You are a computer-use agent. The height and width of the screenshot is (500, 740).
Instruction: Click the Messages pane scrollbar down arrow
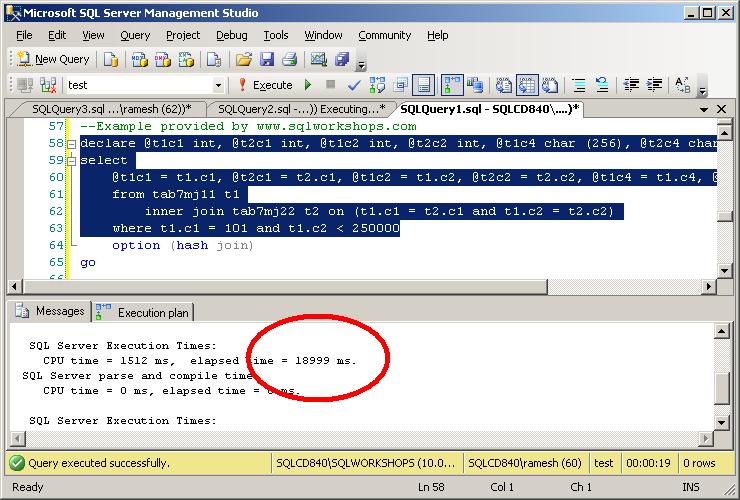click(x=722, y=422)
